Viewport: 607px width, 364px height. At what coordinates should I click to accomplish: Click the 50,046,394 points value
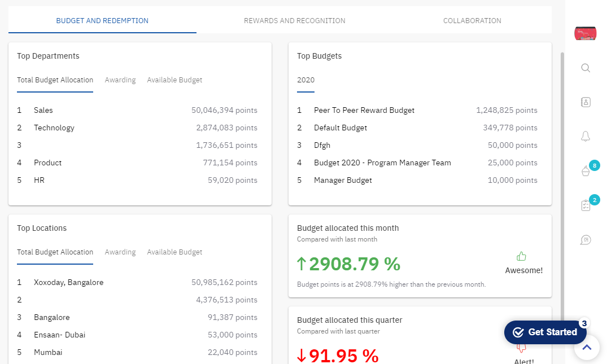(225, 110)
